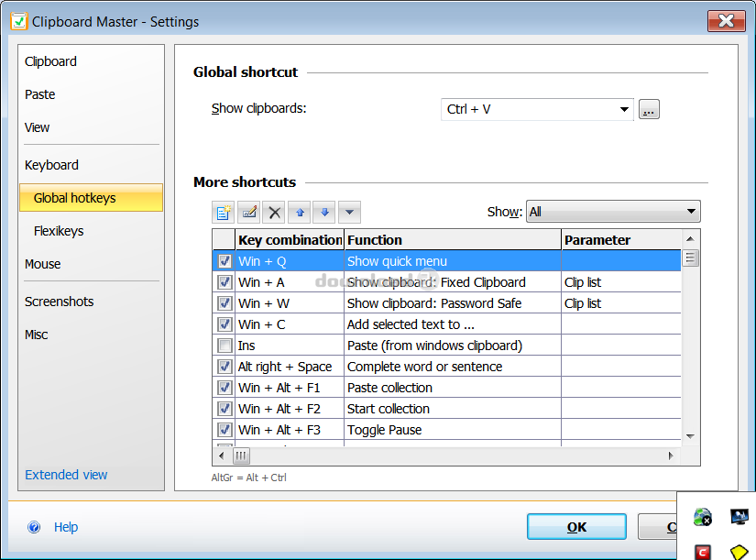Click the horizontal scrollbar thumb under list
The height and width of the screenshot is (560, 756).
click(242, 456)
